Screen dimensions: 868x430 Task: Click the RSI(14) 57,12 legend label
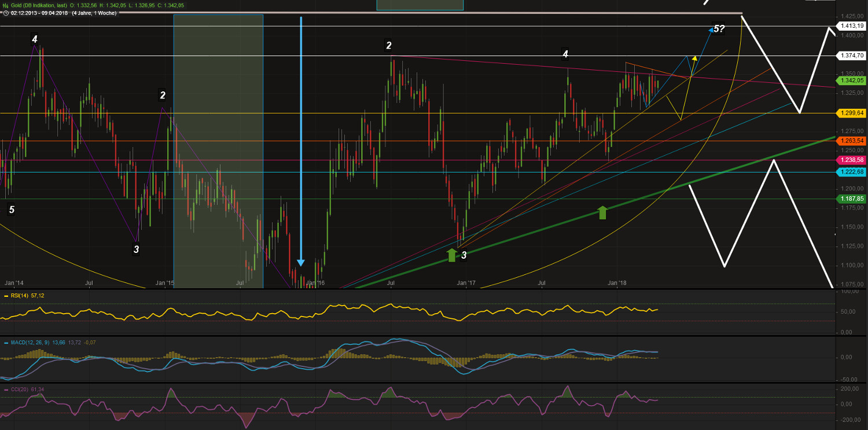26,295
